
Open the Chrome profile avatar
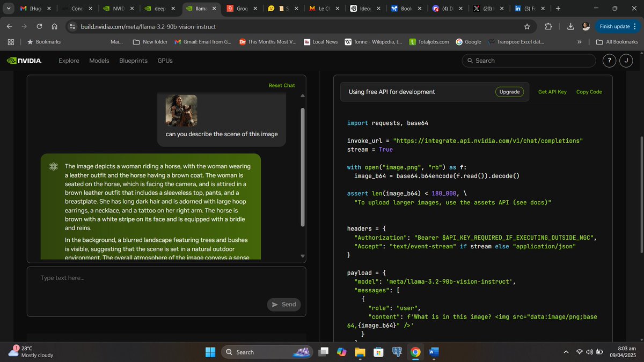coord(586,26)
